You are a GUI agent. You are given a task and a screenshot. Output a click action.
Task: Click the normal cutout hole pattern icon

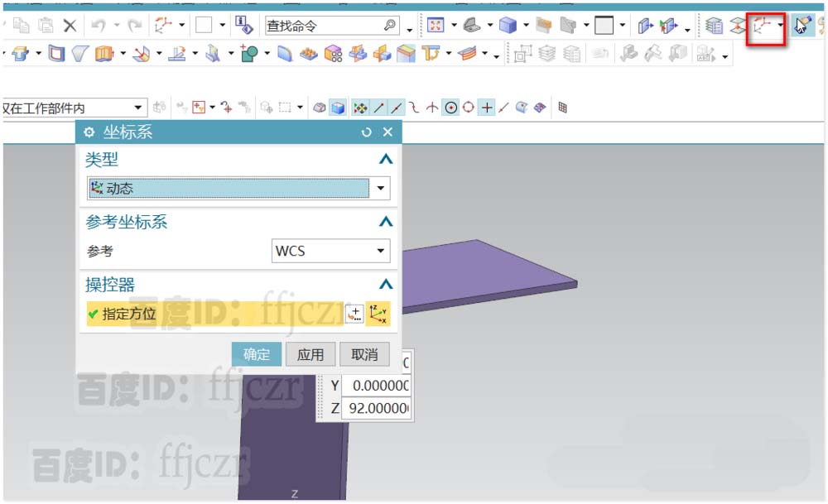[333, 54]
